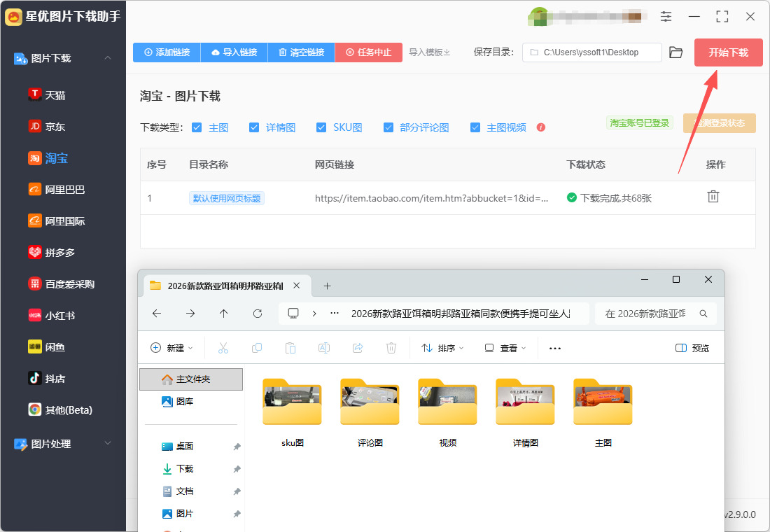This screenshot has height=532, width=770.
Task: Click the 任务中止 button
Action: [369, 52]
